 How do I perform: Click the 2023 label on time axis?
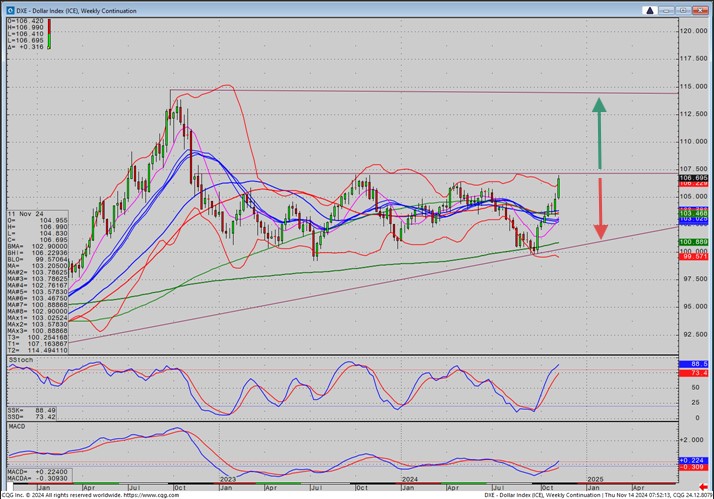(x=227, y=480)
